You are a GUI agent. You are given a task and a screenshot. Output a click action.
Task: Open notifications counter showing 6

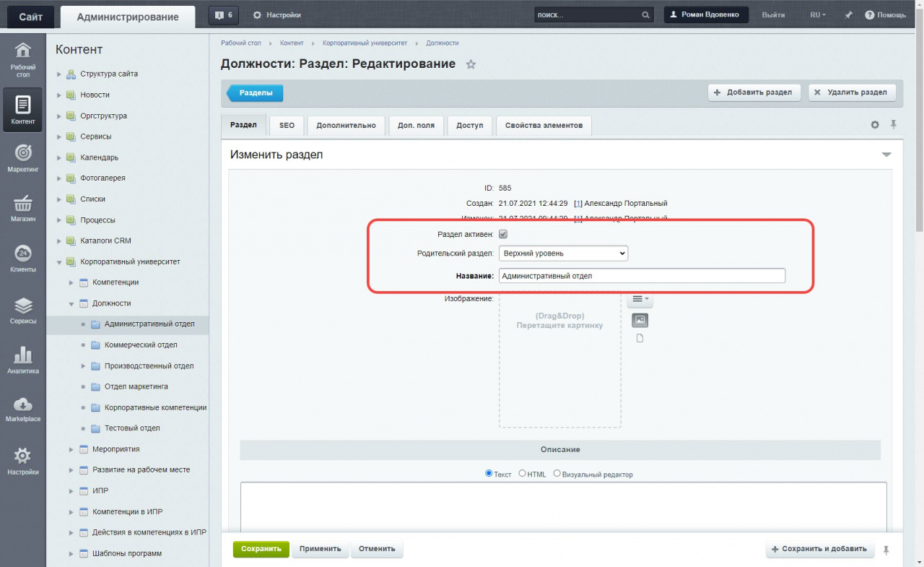point(224,14)
